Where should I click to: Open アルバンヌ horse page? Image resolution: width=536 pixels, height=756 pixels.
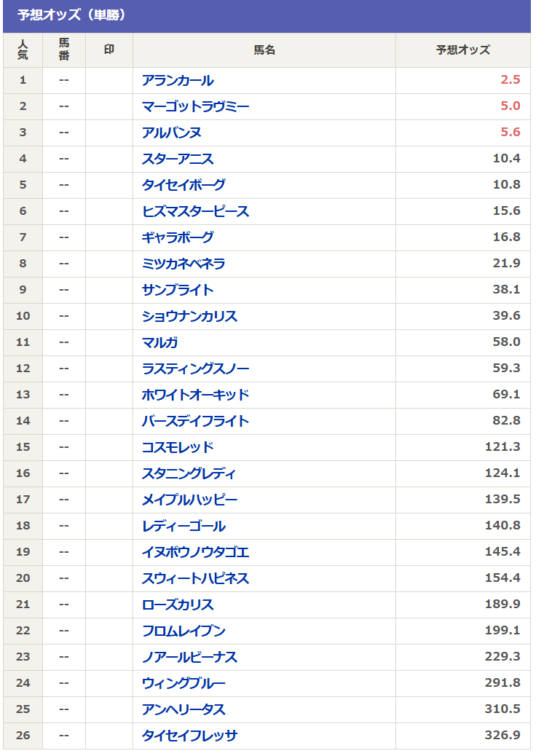pos(172,133)
